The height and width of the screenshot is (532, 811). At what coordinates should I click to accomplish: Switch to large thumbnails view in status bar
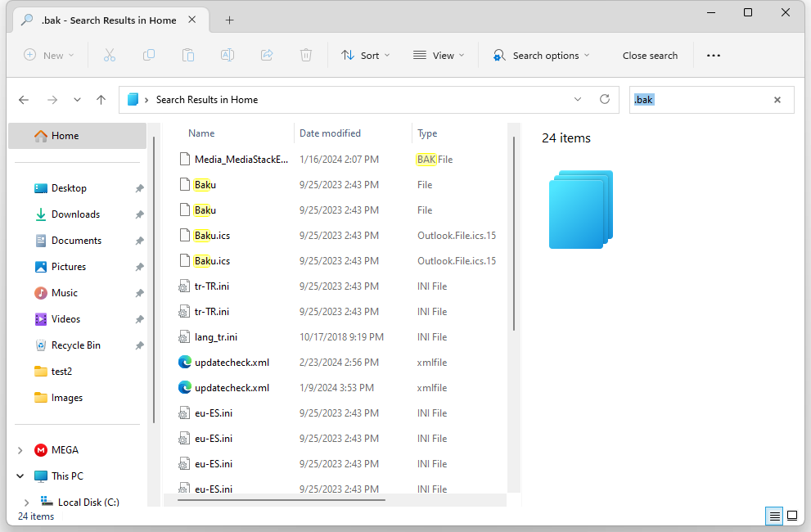click(x=791, y=516)
